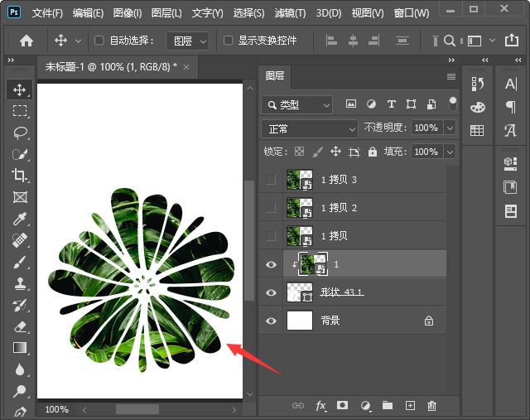The width and height of the screenshot is (530, 420).
Task: Open the blend mode dropdown showing 正常
Action: (310, 128)
